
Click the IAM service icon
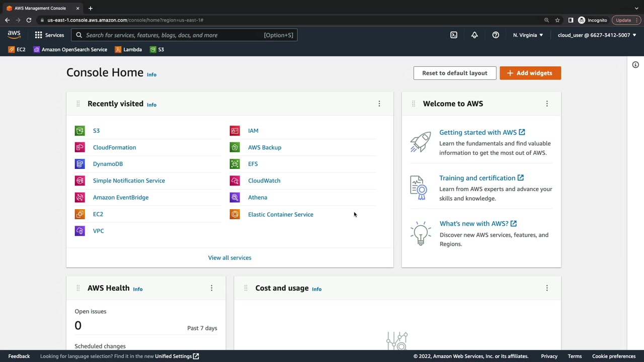[234, 131]
